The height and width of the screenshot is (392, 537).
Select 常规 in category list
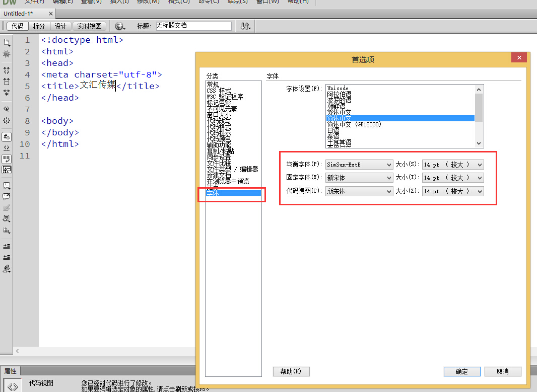[213, 85]
